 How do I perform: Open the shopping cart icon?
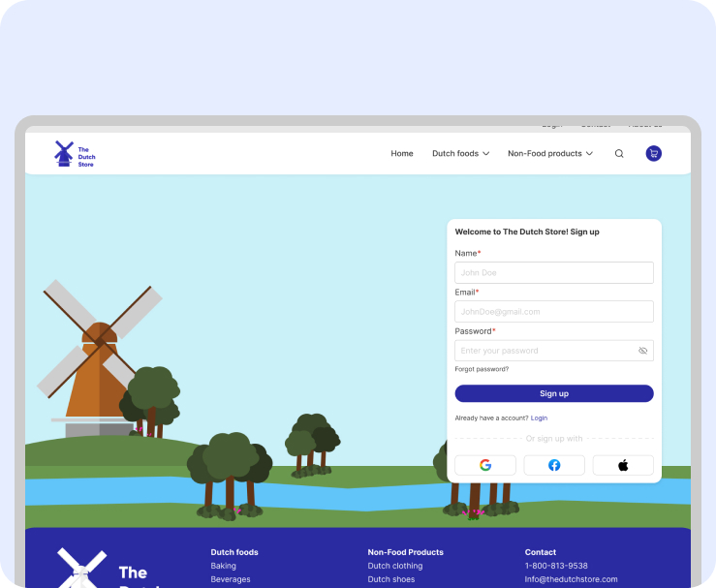tap(653, 154)
